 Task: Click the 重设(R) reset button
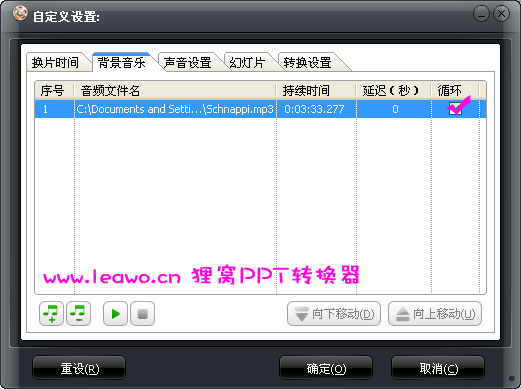pos(79,368)
